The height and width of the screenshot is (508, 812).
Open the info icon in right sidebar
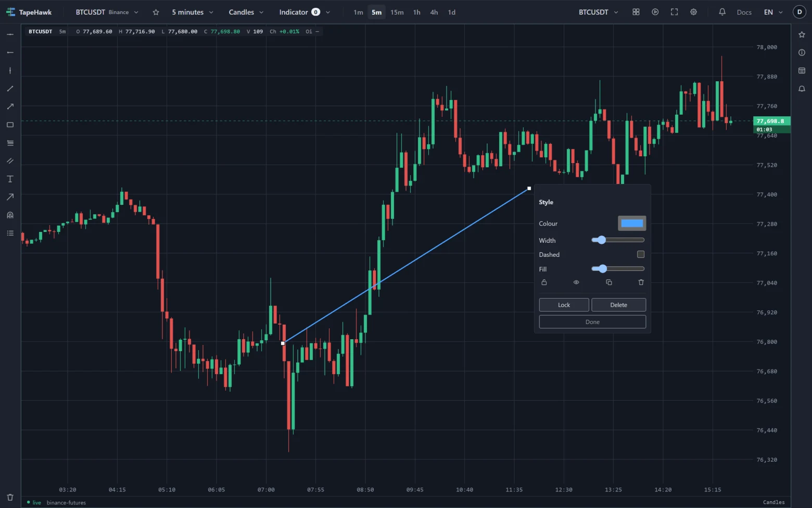(x=802, y=53)
